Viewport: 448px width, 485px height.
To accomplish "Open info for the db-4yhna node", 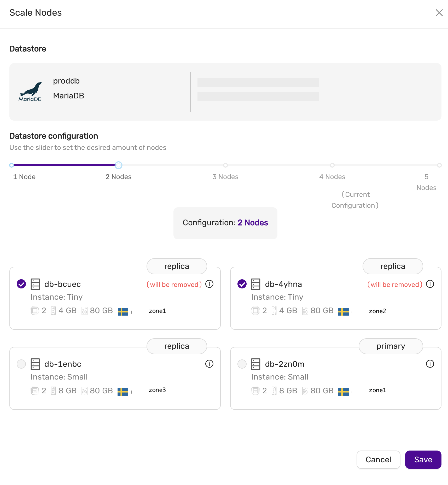I will [x=430, y=284].
